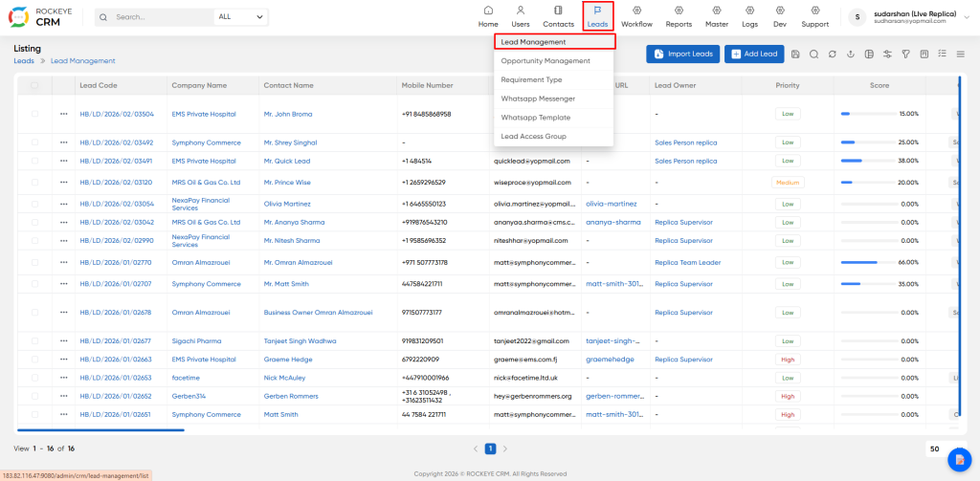Image resolution: width=980 pixels, height=481 pixels.
Task: Open the funnel filter icon
Action: (905, 55)
